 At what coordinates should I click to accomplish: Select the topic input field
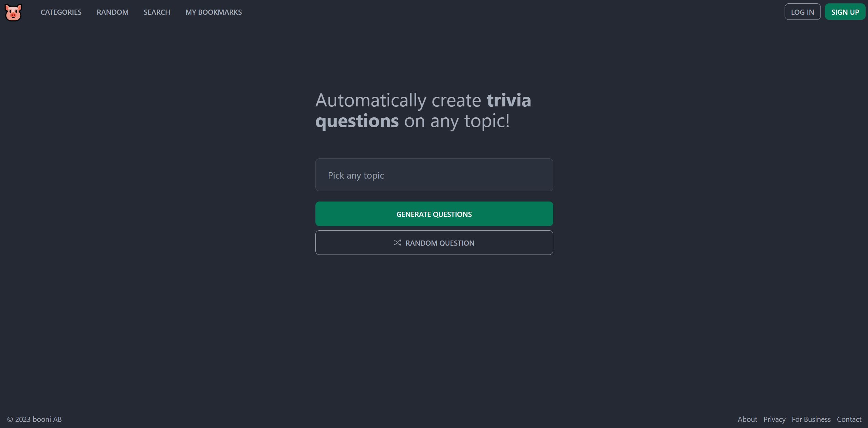(433, 174)
